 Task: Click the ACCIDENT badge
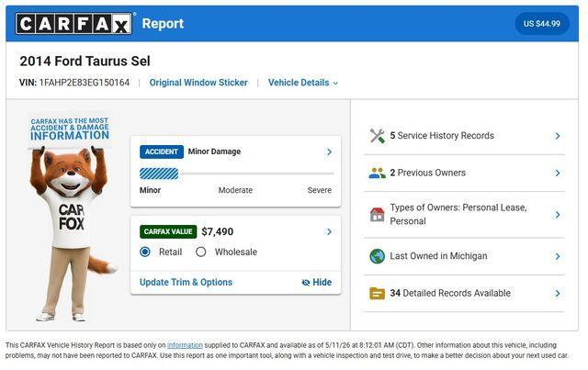click(162, 151)
